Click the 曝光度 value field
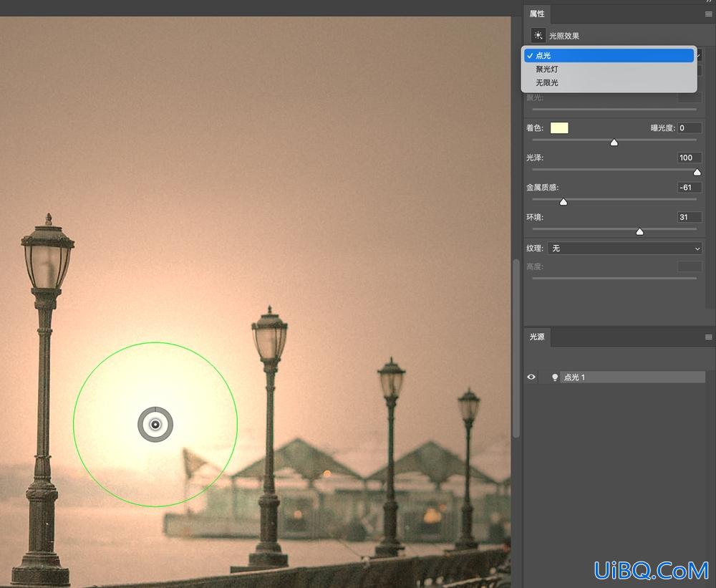The width and height of the screenshot is (716, 588). click(690, 128)
